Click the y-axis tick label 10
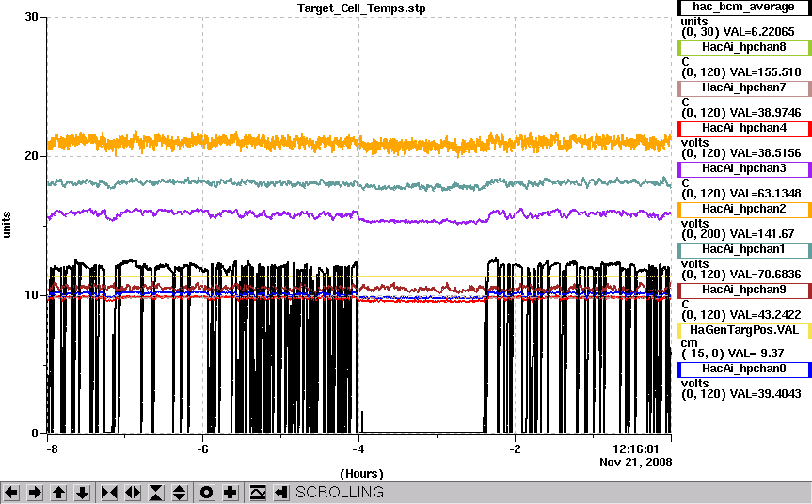 pyautogui.click(x=32, y=295)
